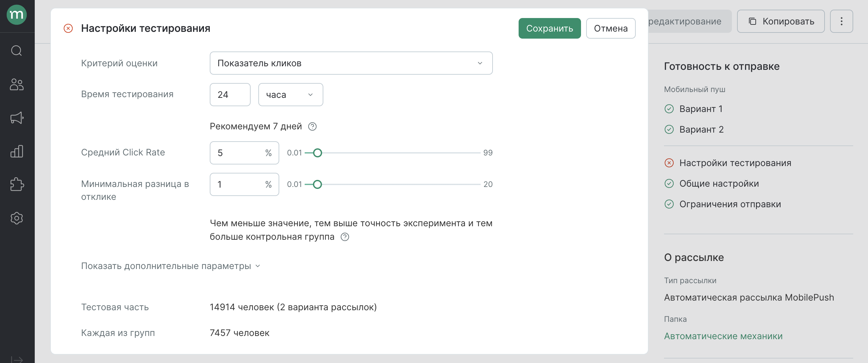
Task: Click the text 7457 человек
Action: point(240,333)
